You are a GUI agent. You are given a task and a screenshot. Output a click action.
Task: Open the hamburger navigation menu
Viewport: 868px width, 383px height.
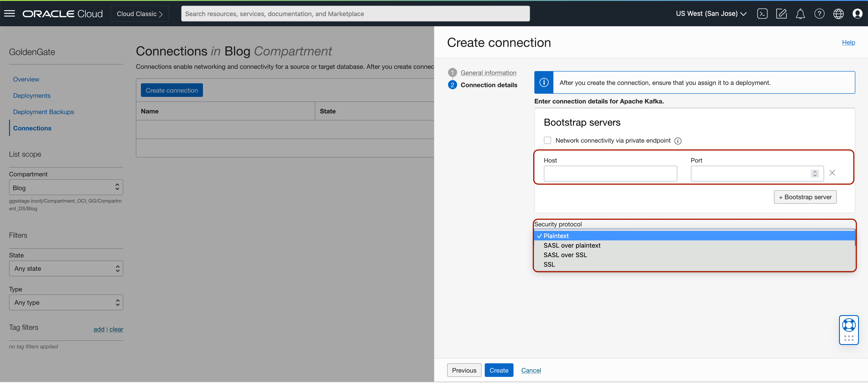pyautogui.click(x=10, y=14)
